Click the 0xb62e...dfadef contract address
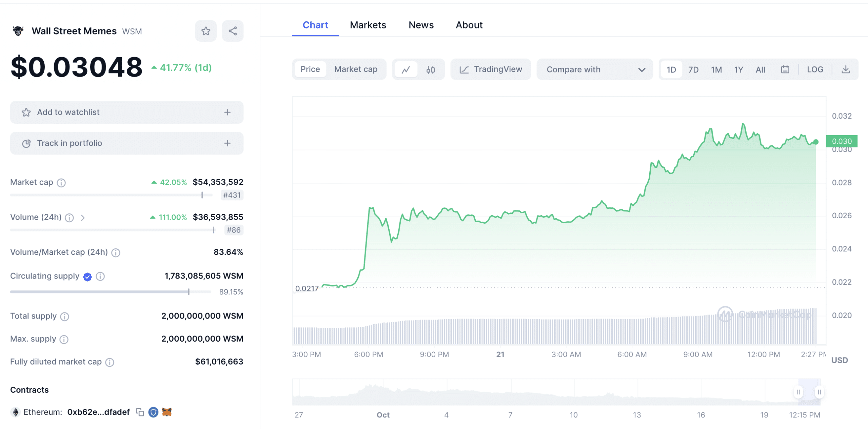 98,412
